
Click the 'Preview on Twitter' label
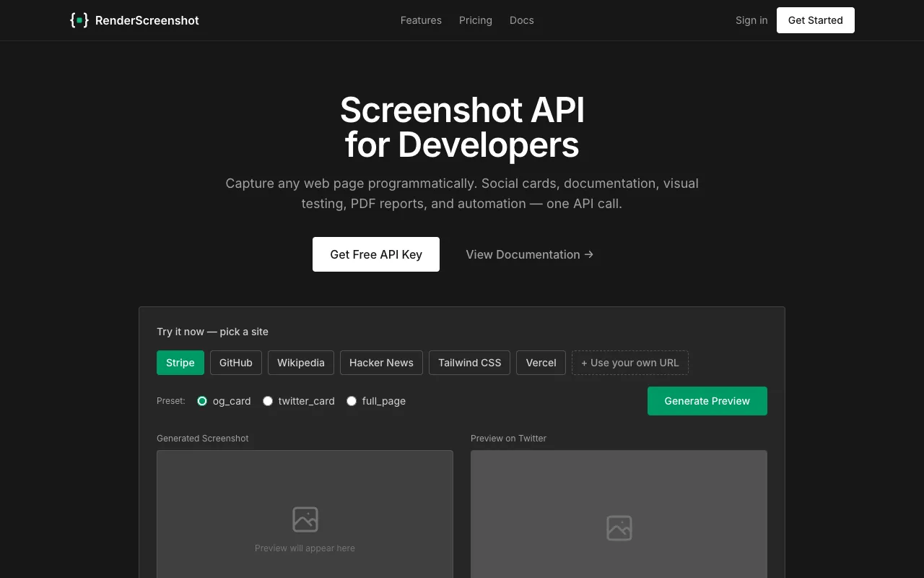coord(509,439)
